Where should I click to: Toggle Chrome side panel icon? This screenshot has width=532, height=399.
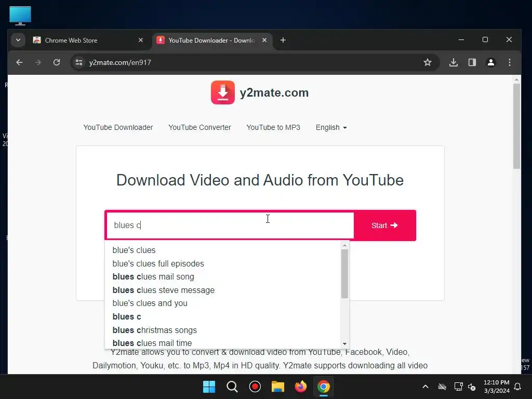click(472, 62)
